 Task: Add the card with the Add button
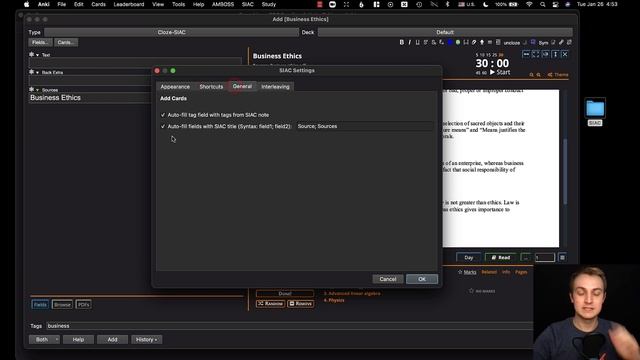pos(112,340)
